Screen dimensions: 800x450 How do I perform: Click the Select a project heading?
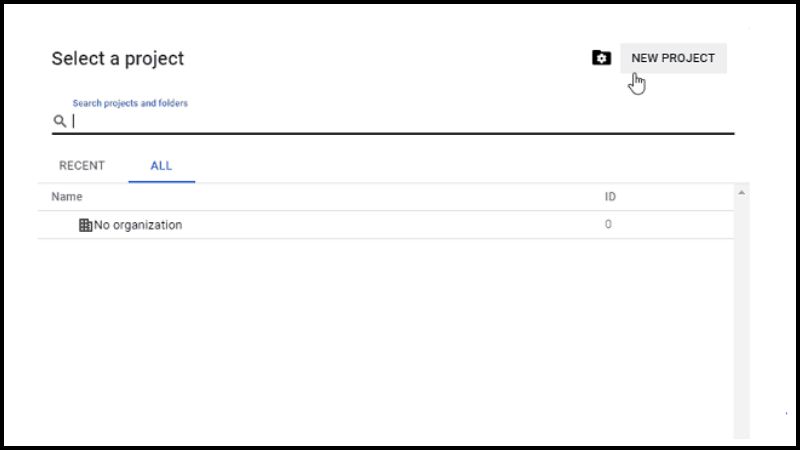pos(117,59)
